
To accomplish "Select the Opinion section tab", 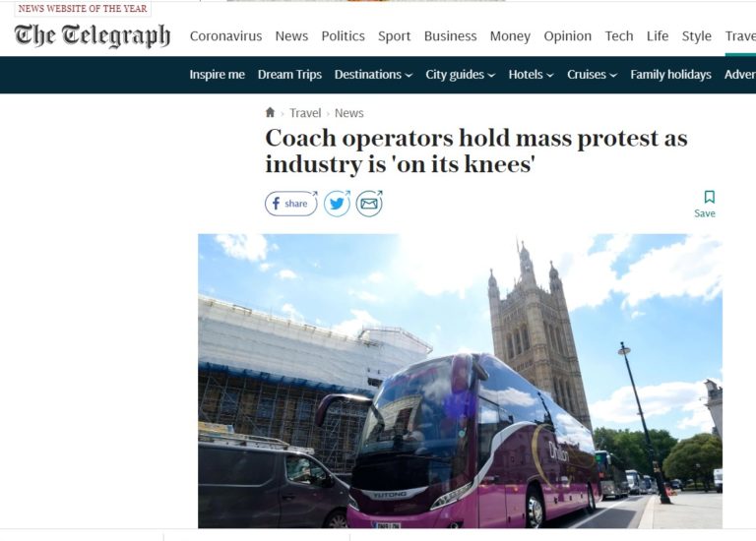I will (x=567, y=36).
